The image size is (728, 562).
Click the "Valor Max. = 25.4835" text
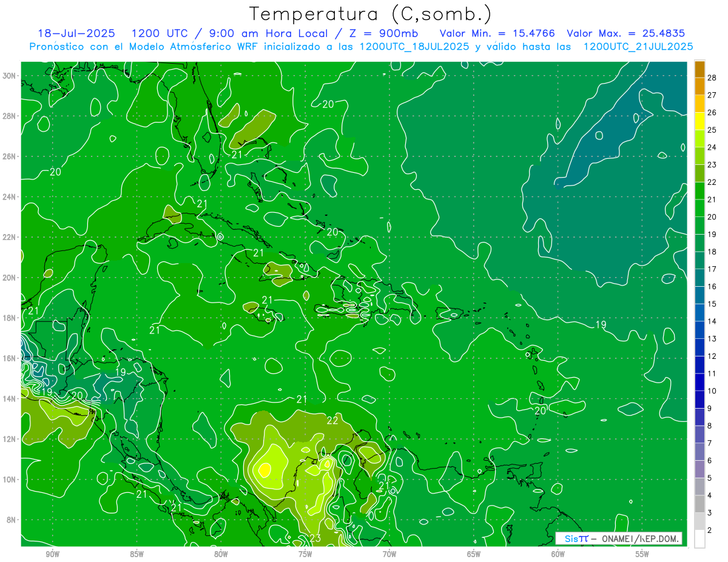click(625, 33)
